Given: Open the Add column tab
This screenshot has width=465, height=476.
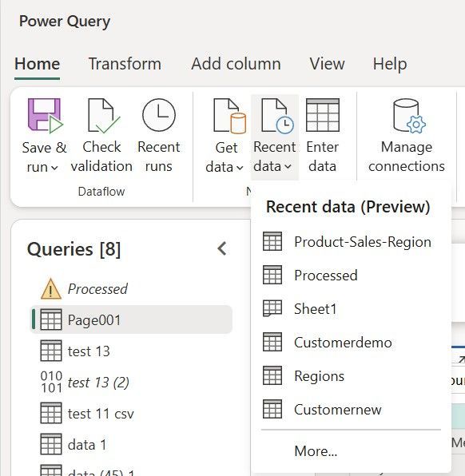Looking at the screenshot, I should pyautogui.click(x=236, y=64).
